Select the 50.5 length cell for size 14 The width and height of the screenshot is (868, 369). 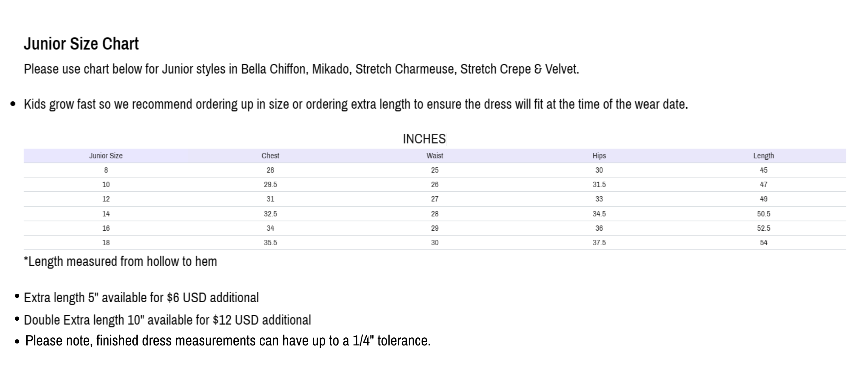[x=764, y=214]
